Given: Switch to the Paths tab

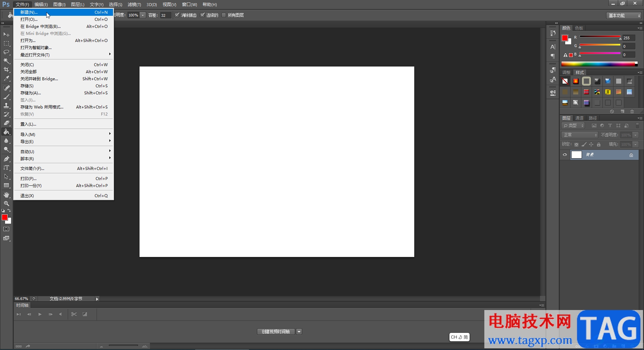Looking at the screenshot, I should [x=593, y=118].
